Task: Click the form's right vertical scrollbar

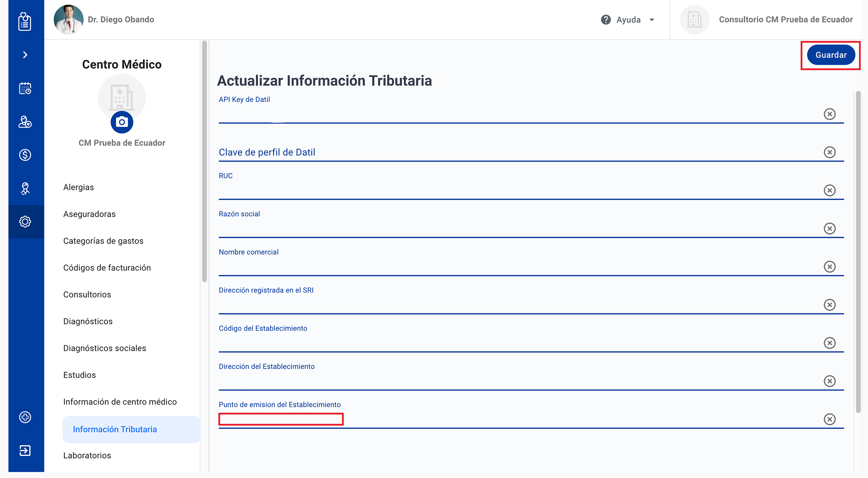Action: [x=858, y=251]
